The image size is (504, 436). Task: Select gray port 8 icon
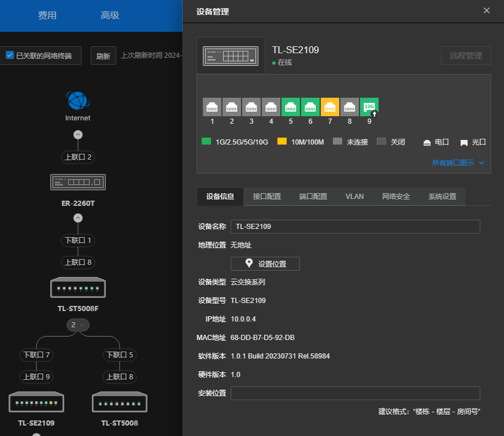coord(350,107)
